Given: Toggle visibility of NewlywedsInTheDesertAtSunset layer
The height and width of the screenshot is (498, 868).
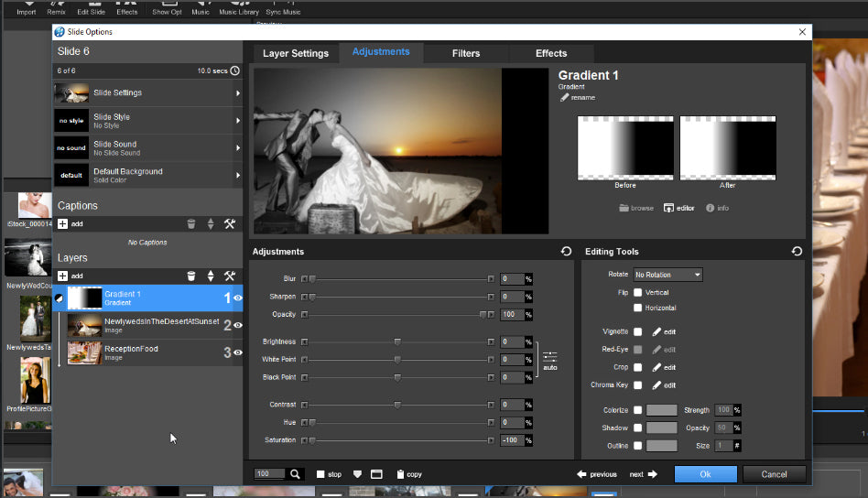Looking at the screenshot, I should (x=238, y=325).
